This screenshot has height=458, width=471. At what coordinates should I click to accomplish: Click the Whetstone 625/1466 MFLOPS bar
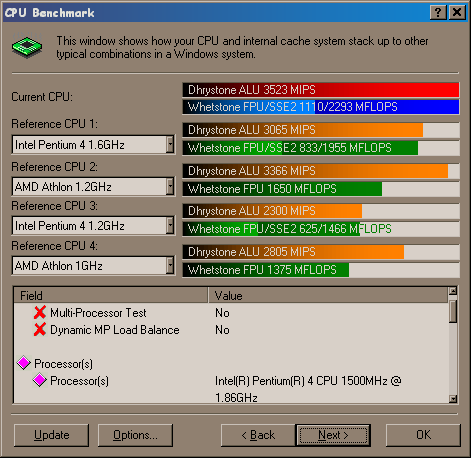321,229
